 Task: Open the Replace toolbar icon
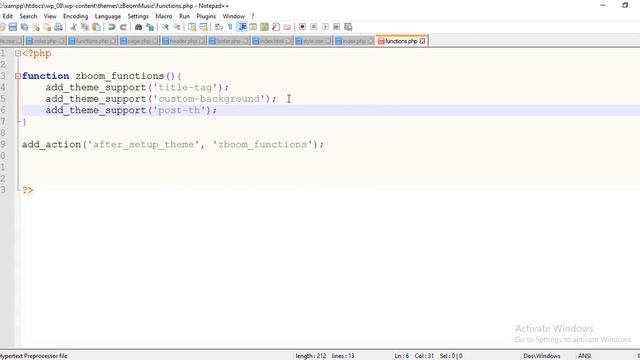point(150,27)
